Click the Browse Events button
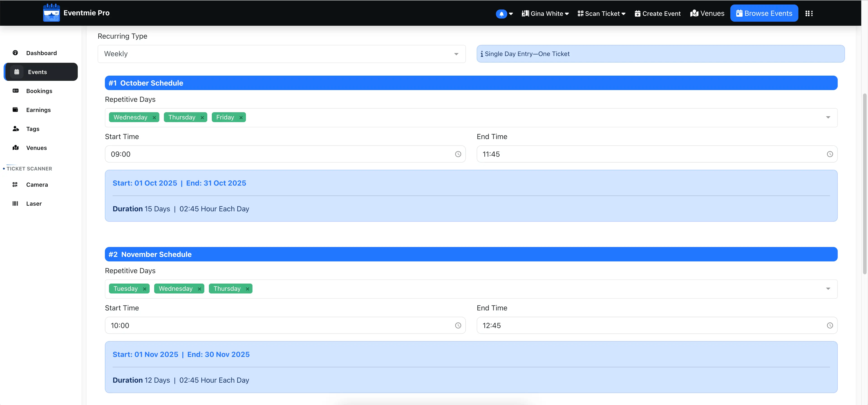This screenshot has height=405, width=868. [x=764, y=14]
